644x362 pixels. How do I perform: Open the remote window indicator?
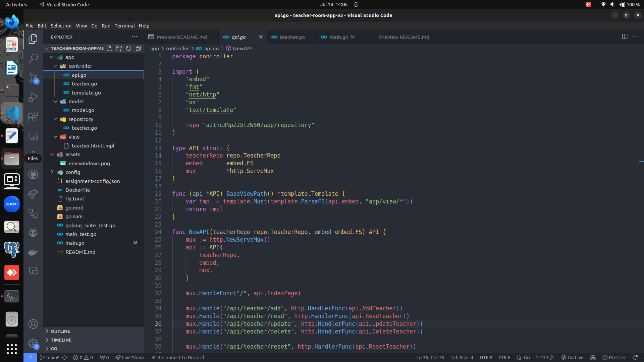(x=30, y=358)
